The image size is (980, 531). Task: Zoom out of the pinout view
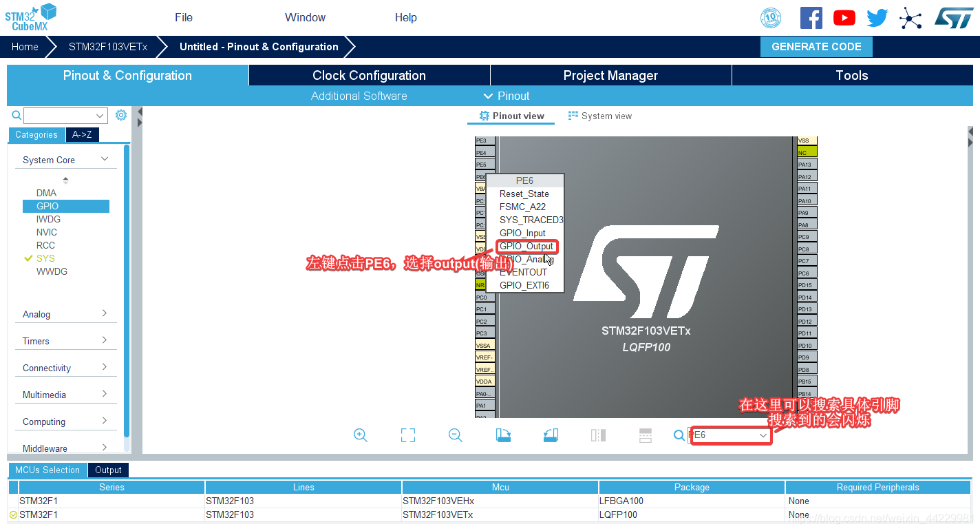pyautogui.click(x=455, y=435)
